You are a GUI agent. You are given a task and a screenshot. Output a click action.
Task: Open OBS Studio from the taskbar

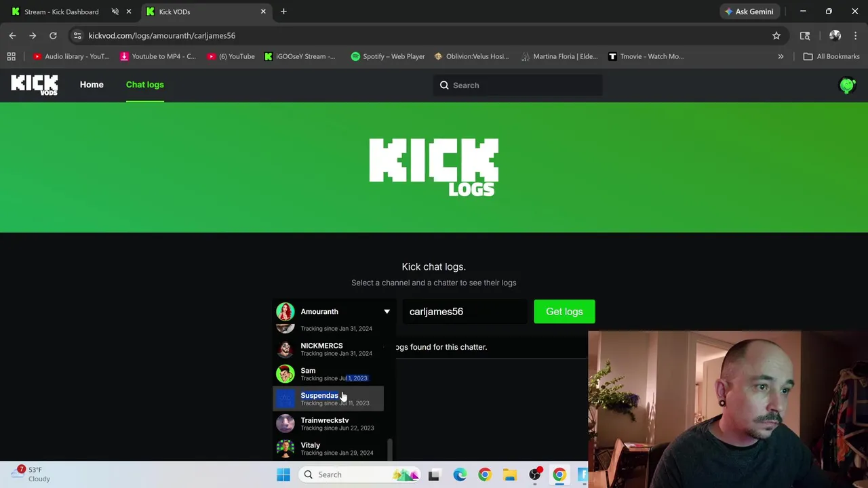coord(535,474)
